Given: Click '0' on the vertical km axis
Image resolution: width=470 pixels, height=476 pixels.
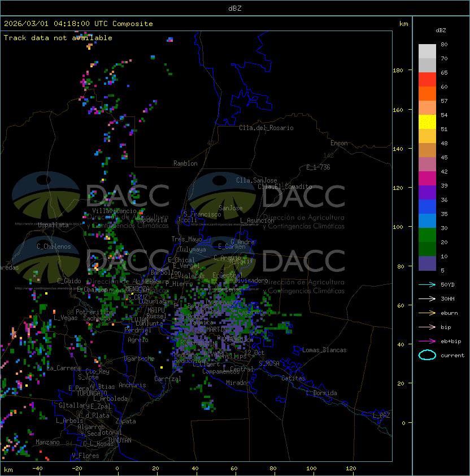Looking at the screenshot, I should [x=403, y=423].
